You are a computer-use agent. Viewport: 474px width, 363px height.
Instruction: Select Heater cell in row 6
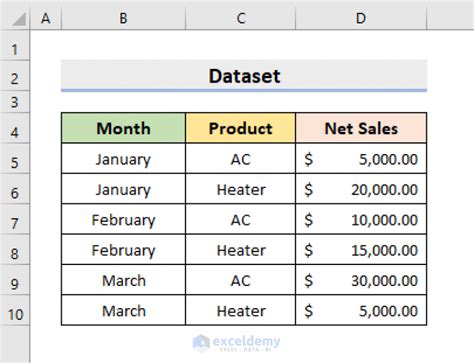click(x=240, y=189)
